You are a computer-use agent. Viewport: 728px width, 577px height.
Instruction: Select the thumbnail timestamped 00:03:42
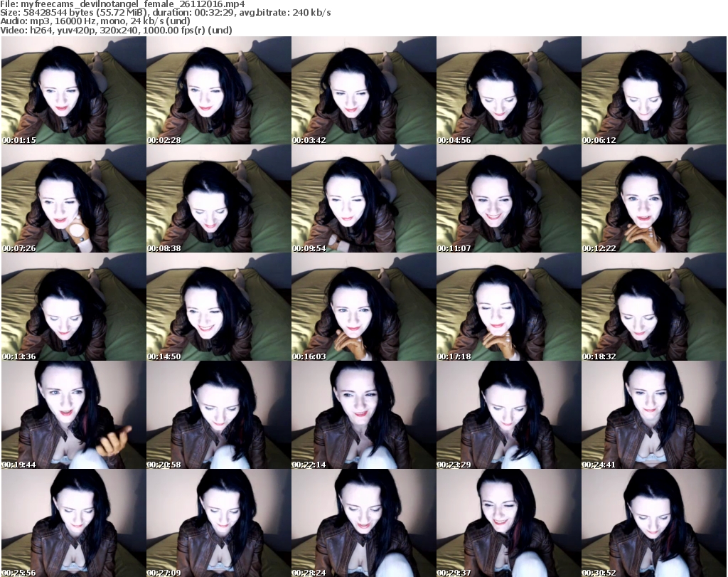[363, 90]
